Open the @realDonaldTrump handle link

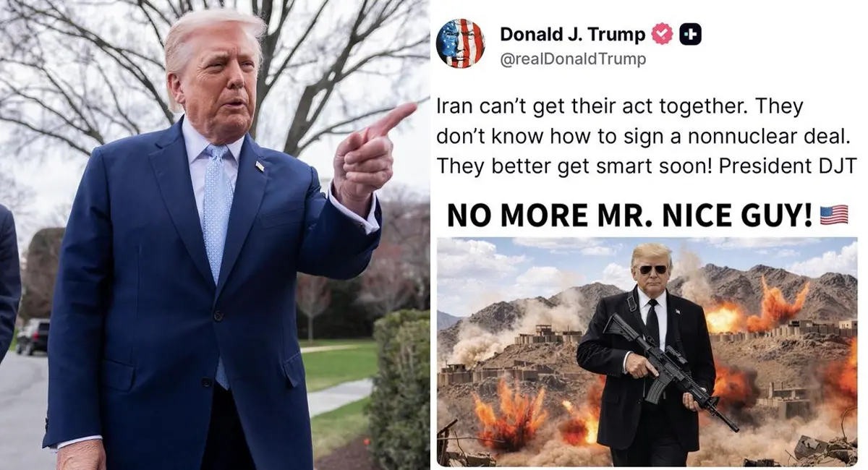(573, 59)
